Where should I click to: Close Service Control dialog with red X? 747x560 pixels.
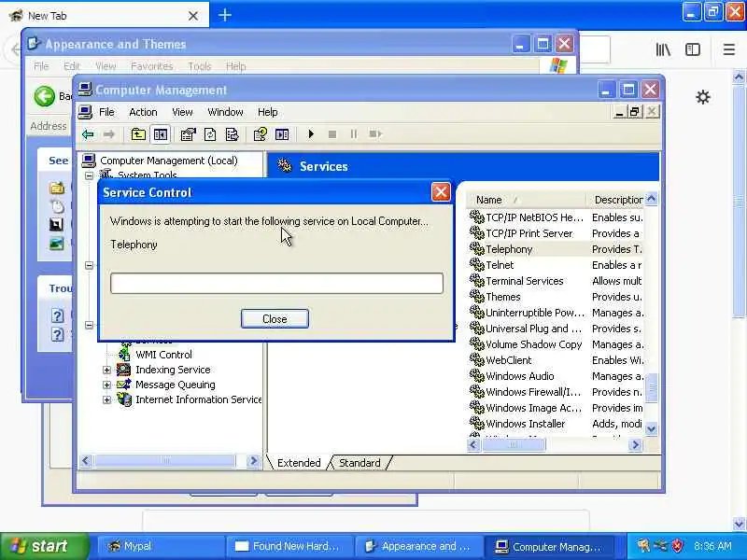pos(441,192)
